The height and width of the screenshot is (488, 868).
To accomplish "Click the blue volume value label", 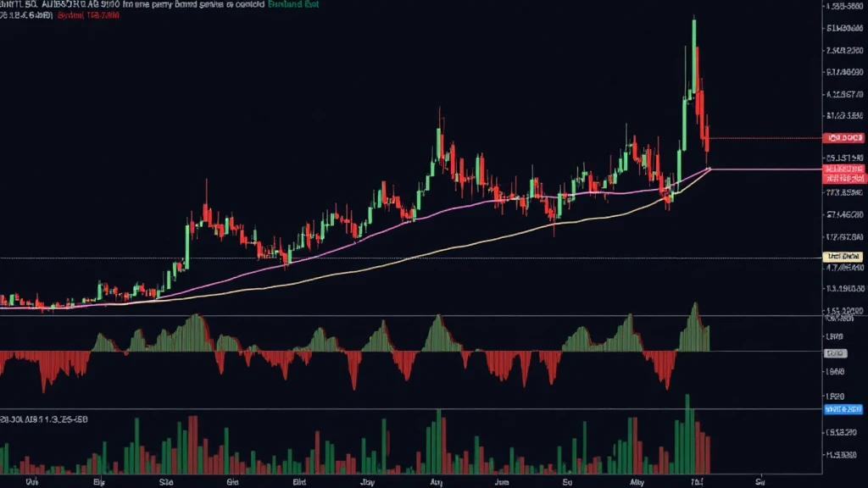I will click(843, 409).
